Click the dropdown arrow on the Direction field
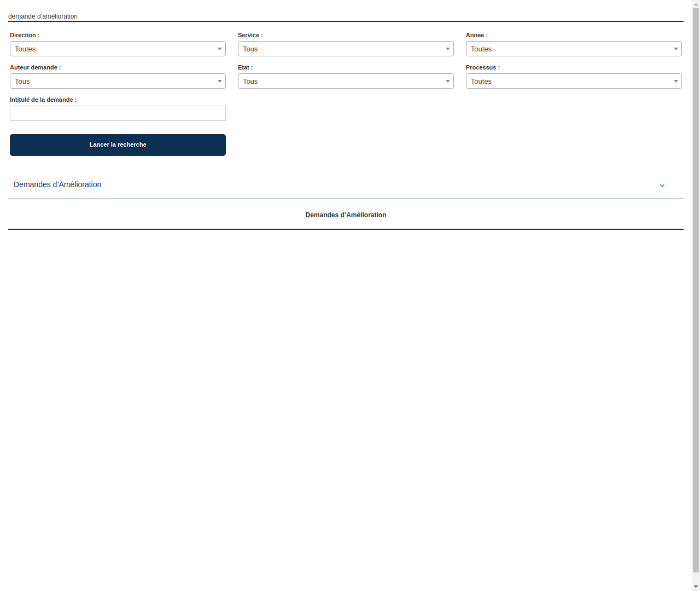Viewport: 700px width, 591px height. point(220,49)
